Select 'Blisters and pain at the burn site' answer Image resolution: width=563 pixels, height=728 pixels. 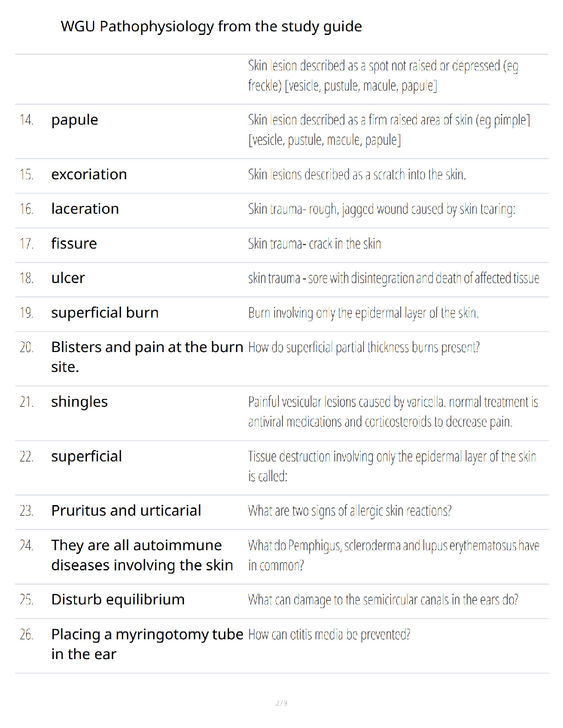pos(147,357)
